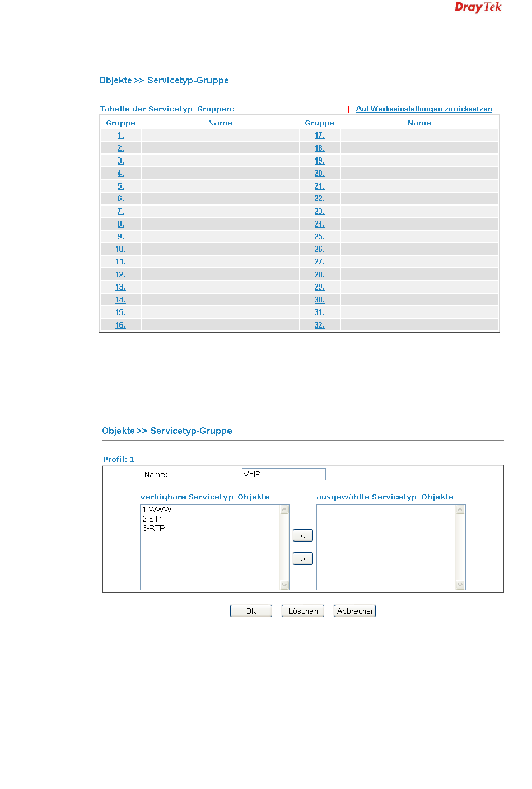Open group 24 link
This screenshot has height=789, width=532.
[319, 224]
